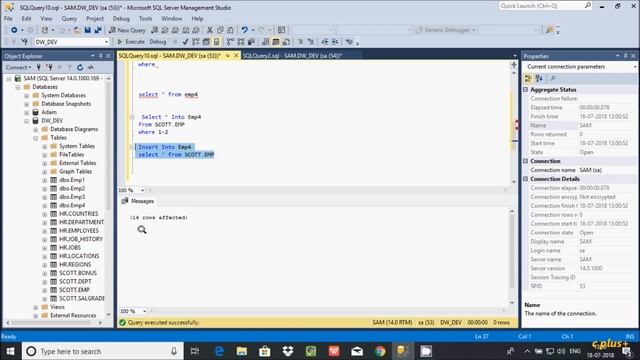The image size is (640, 360).
Task: Click the Categorized icon in Properties
Action: click(x=528, y=78)
